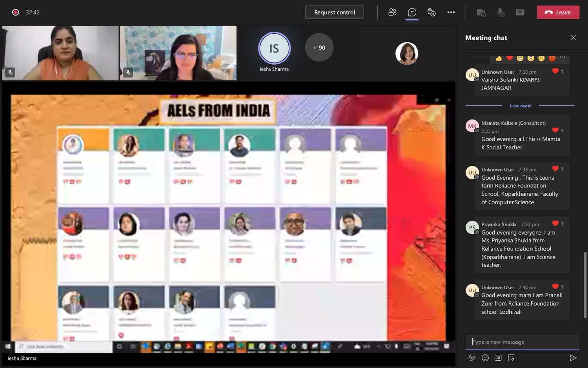
Task: Click heart reaction on Priyanka Shukla message
Action: click(555, 224)
